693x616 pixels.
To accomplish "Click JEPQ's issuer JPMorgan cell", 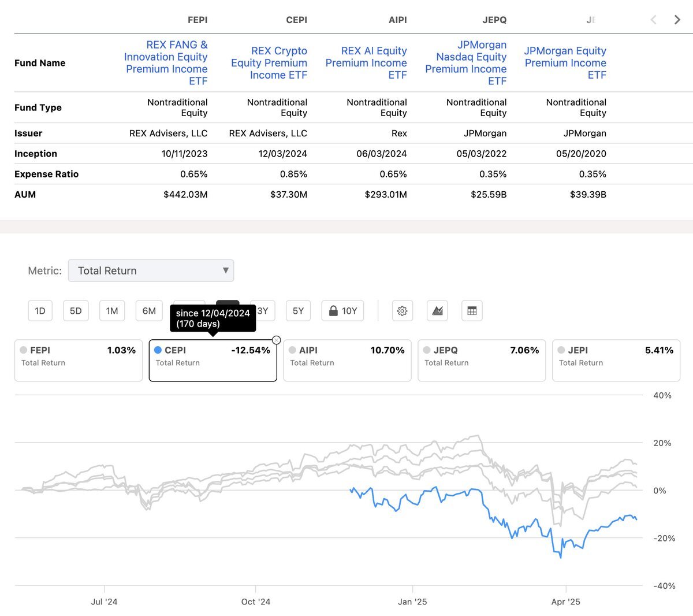I will coord(485,133).
